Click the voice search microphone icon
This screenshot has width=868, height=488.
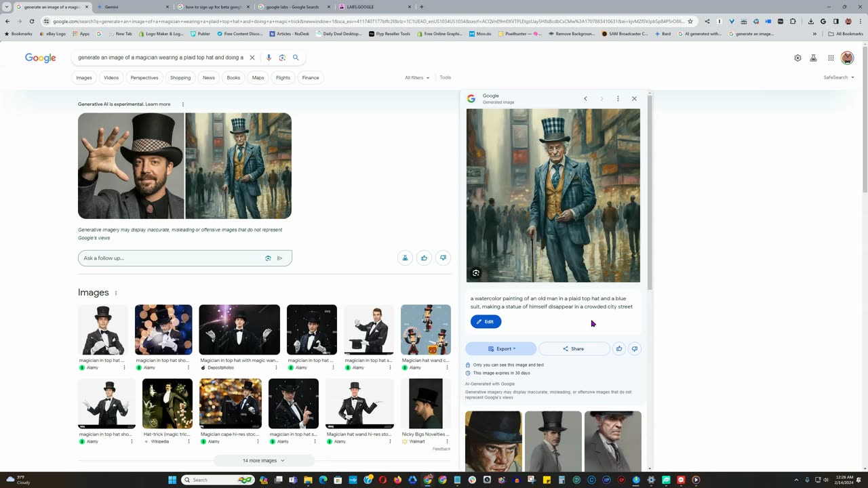(269, 58)
